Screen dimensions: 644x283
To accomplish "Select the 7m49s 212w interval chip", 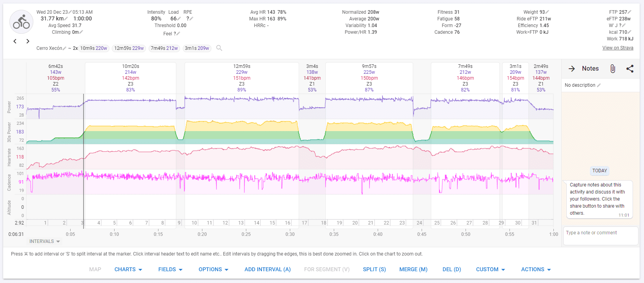I will [x=164, y=48].
